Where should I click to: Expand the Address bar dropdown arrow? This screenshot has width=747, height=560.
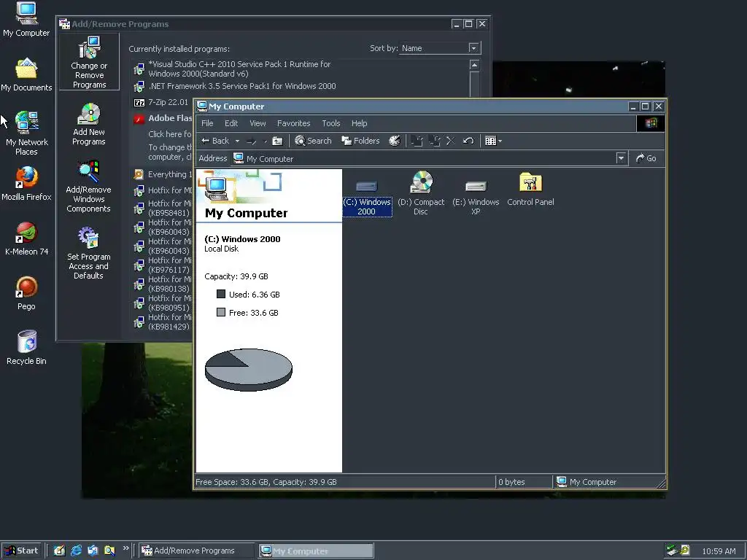(x=621, y=158)
